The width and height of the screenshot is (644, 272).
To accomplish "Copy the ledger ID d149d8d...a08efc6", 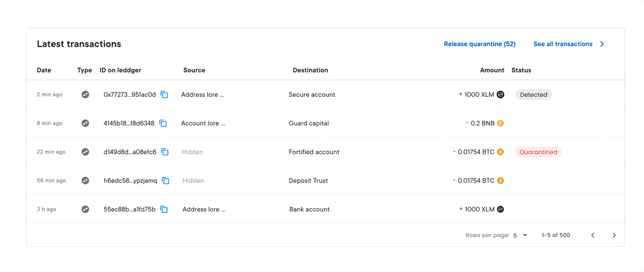I will 165,152.
